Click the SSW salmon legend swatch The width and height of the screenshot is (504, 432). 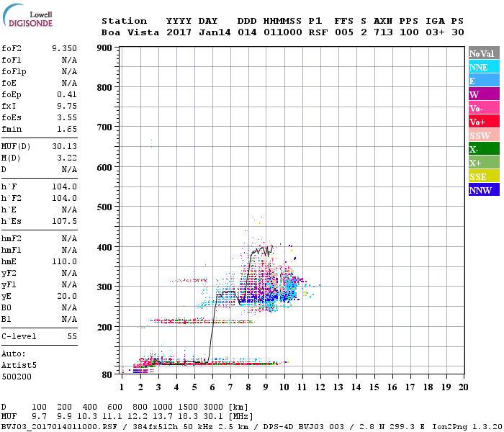point(484,135)
